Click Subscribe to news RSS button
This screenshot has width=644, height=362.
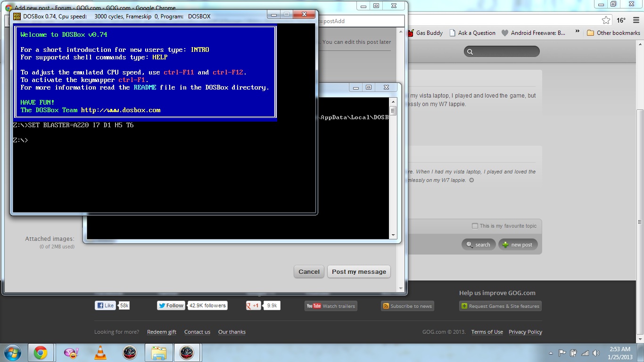pos(407,306)
